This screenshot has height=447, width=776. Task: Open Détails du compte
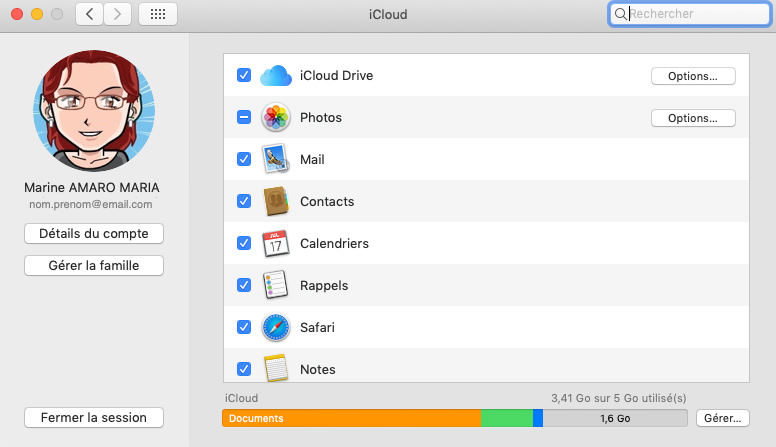[94, 234]
